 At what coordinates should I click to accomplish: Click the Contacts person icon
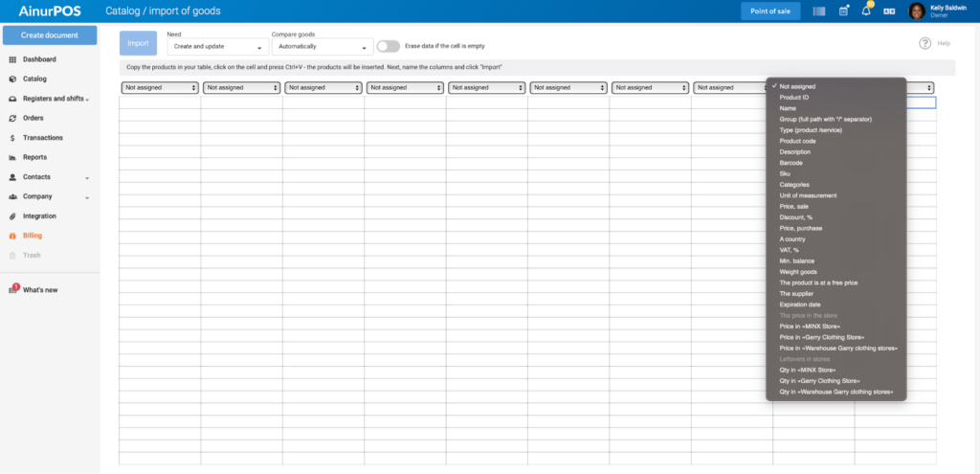click(x=12, y=177)
